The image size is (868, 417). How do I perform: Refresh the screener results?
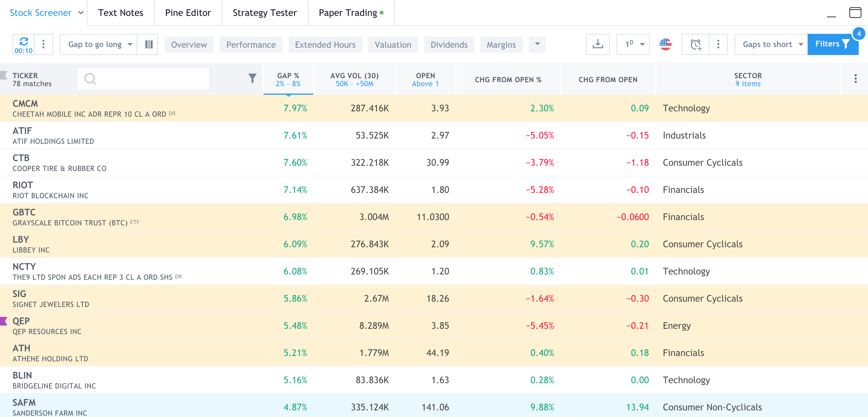click(x=24, y=41)
